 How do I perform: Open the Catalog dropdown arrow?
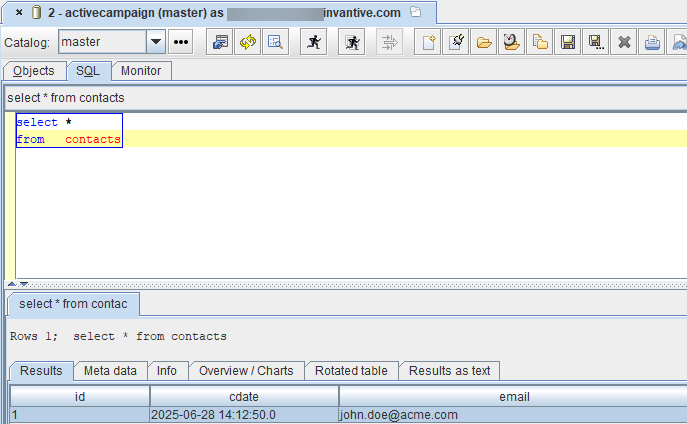click(x=156, y=42)
